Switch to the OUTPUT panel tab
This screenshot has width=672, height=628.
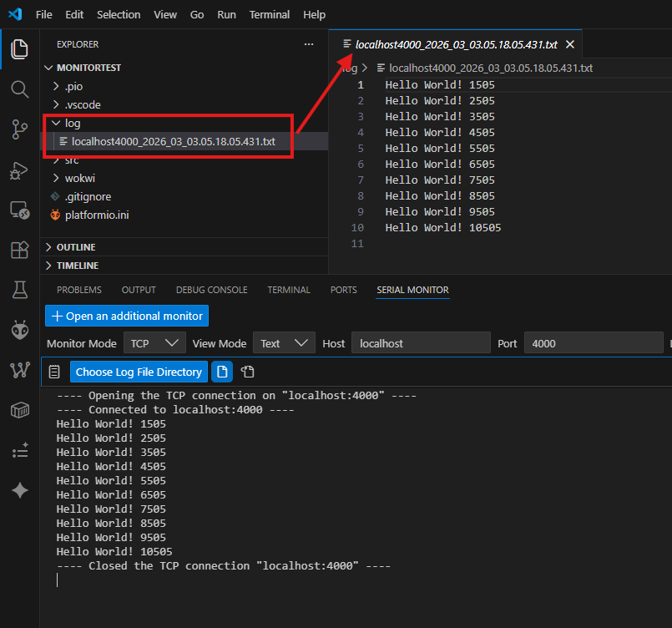(x=139, y=290)
